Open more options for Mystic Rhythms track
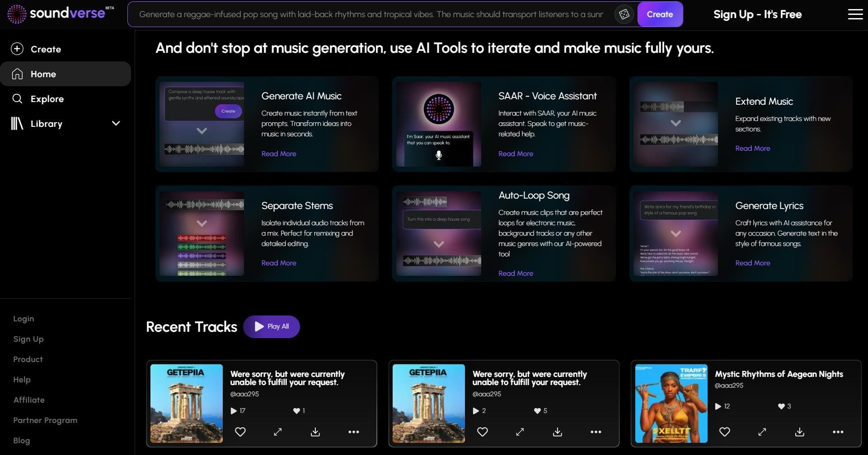This screenshot has height=455, width=868. tap(838, 432)
